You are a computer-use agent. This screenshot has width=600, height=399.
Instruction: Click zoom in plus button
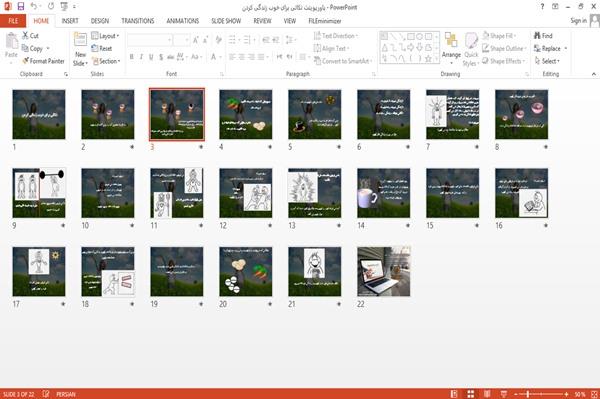coord(566,394)
